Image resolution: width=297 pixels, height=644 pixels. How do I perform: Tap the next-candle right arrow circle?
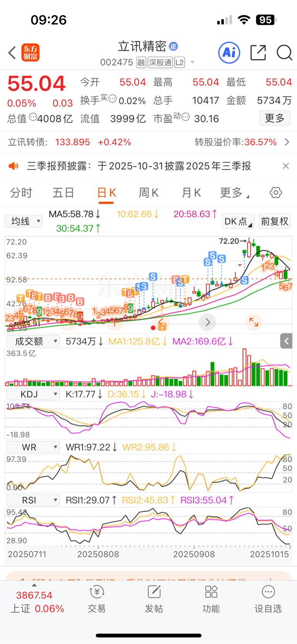click(x=208, y=322)
